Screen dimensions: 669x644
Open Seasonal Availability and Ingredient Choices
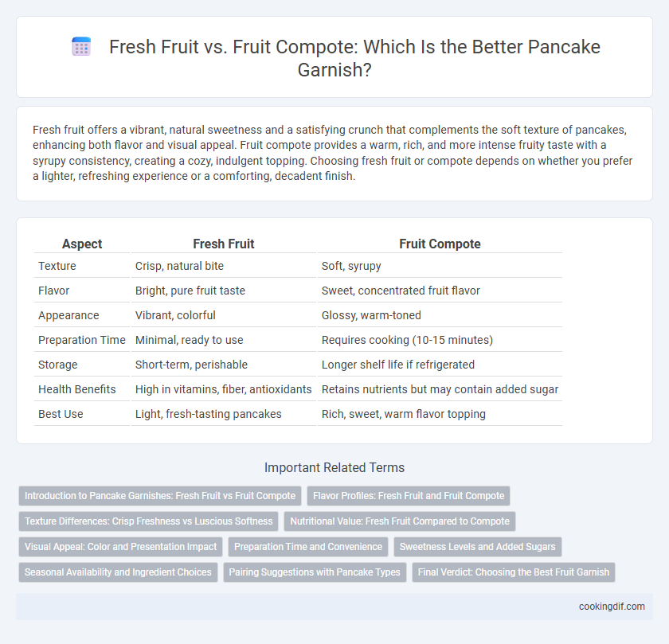pos(118,572)
